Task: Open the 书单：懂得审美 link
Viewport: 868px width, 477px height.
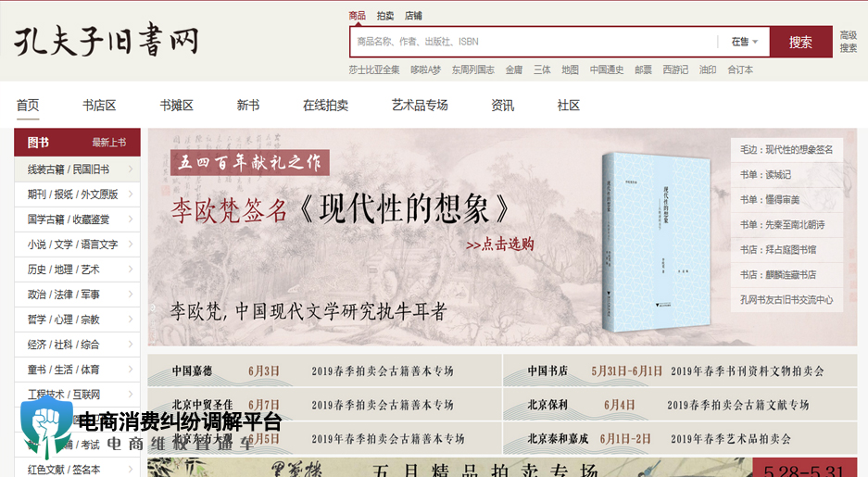Action: (786, 199)
